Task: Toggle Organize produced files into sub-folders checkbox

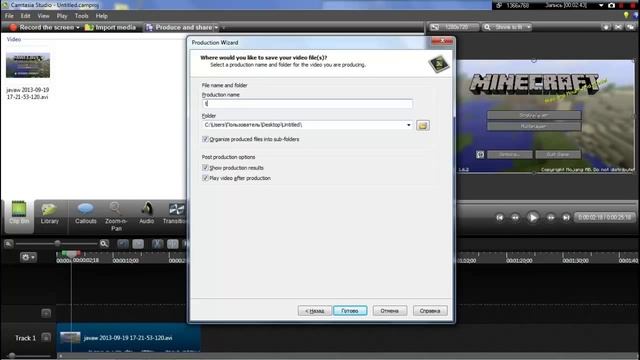Action: 205,139
